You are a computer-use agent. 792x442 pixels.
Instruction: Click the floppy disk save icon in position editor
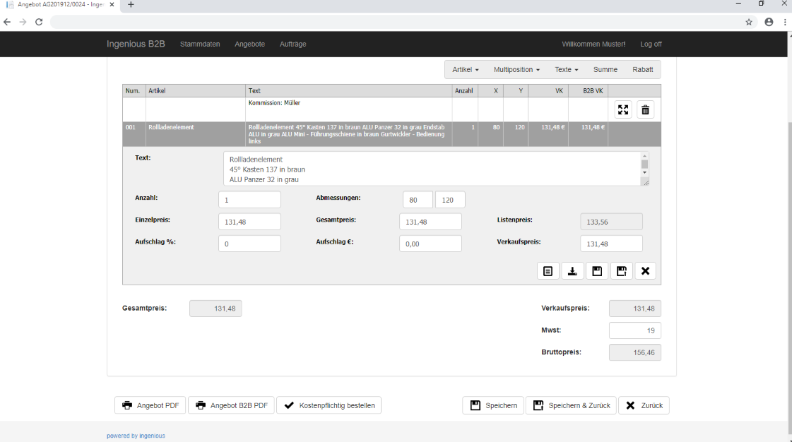[597, 271]
